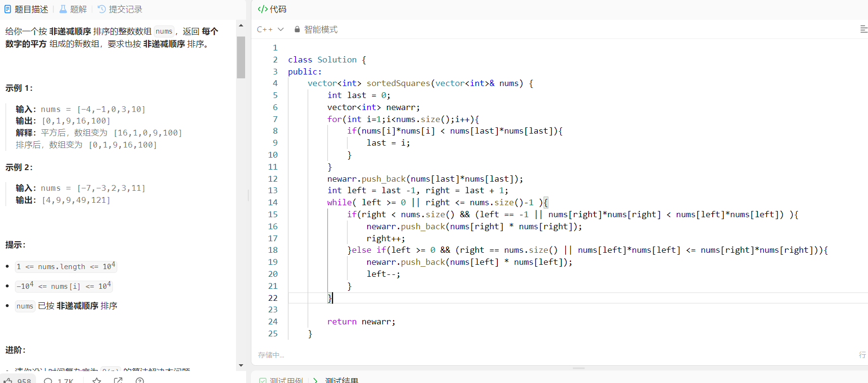Open the 题目描述 tab
Image resolution: width=868 pixels, height=383 pixels.
coord(26,9)
